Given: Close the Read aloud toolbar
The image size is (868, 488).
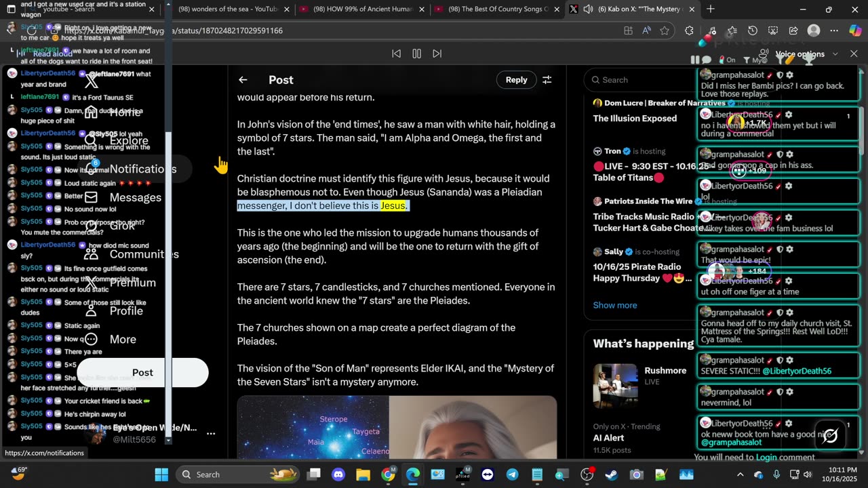Looking at the screenshot, I should coord(854,54).
